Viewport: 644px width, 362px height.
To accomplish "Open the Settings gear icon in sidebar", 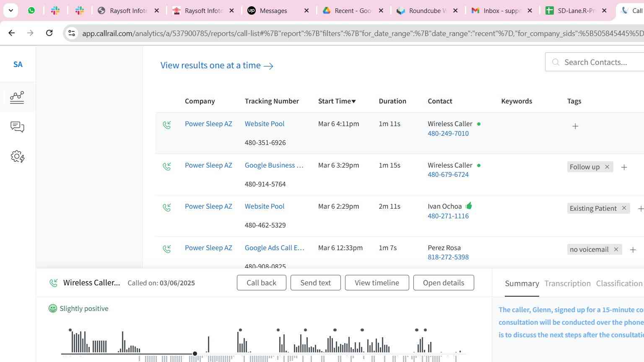I will 17,157.
